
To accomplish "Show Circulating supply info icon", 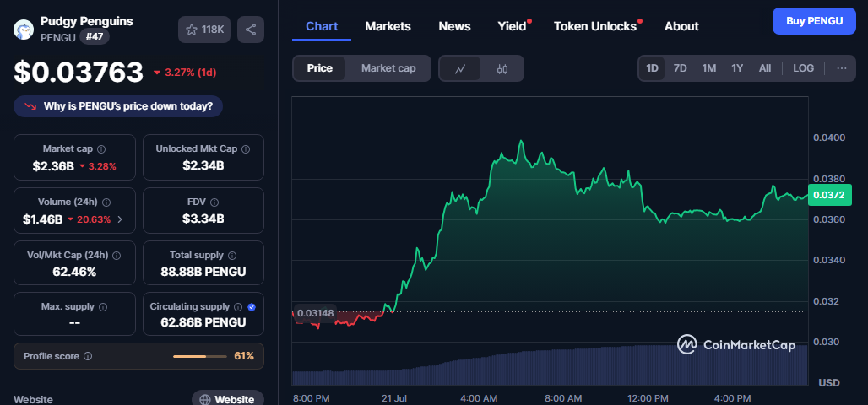I will coord(238,307).
